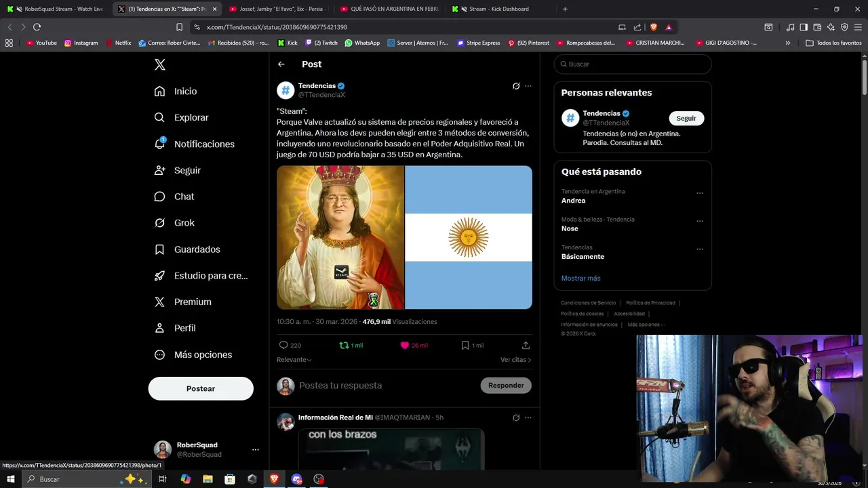Open the Chat section

(174, 197)
